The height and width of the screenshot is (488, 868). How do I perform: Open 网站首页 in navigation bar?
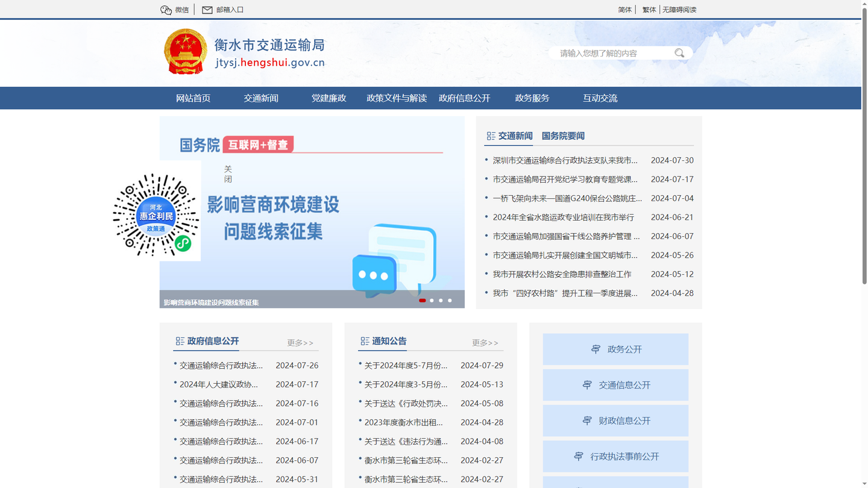pos(193,98)
